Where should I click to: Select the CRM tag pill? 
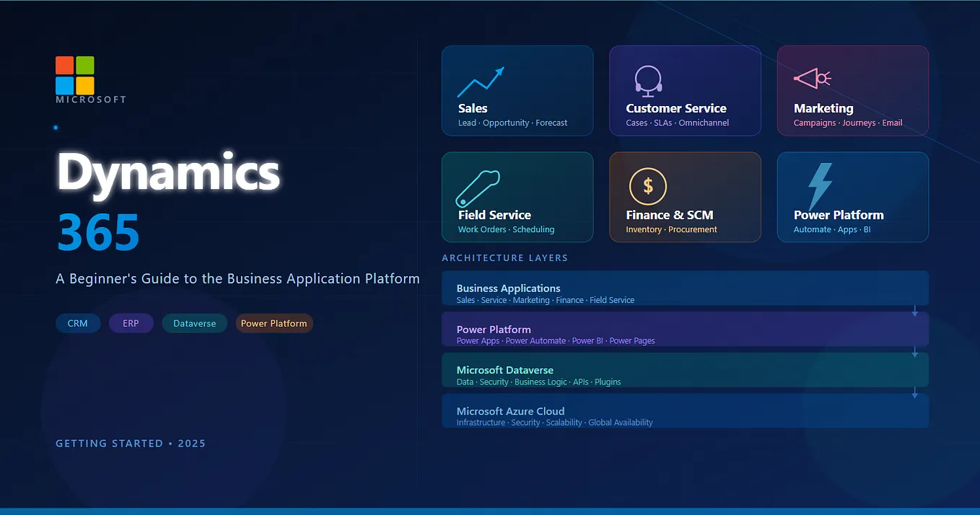click(x=78, y=323)
